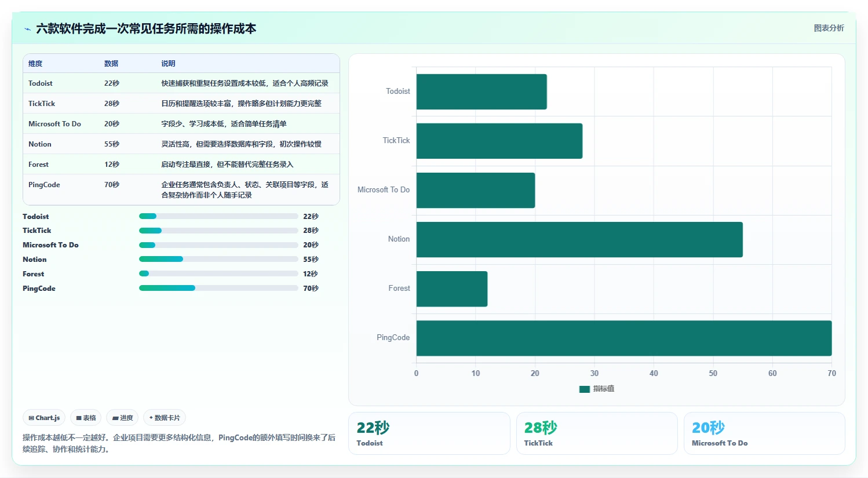
Task: Click the 12秒 table cell
Action: [112, 165]
